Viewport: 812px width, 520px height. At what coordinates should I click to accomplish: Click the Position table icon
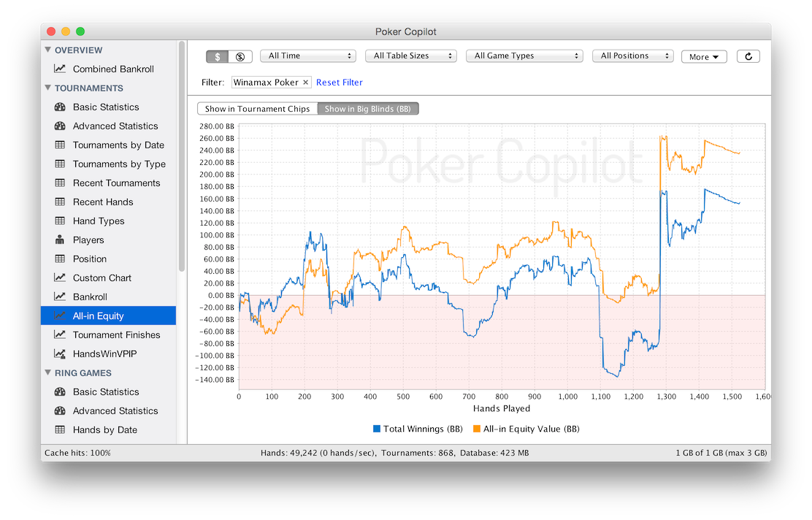[x=60, y=259]
